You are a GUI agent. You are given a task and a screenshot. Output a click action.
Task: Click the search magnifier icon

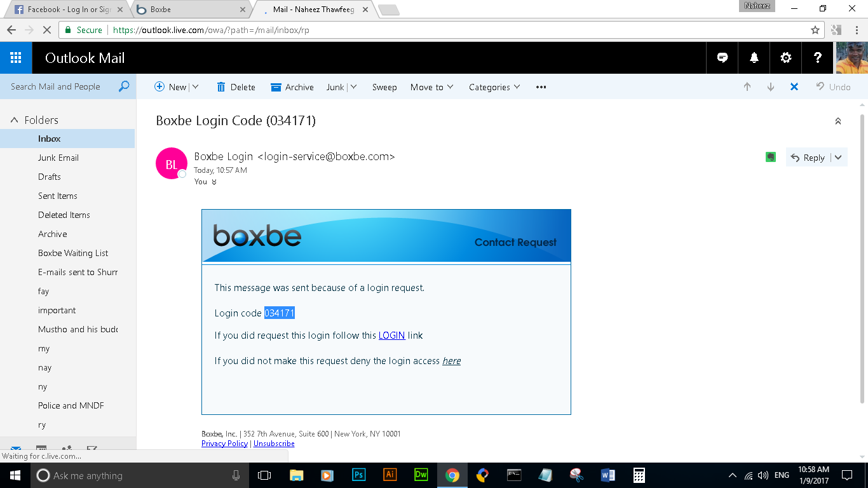click(124, 86)
